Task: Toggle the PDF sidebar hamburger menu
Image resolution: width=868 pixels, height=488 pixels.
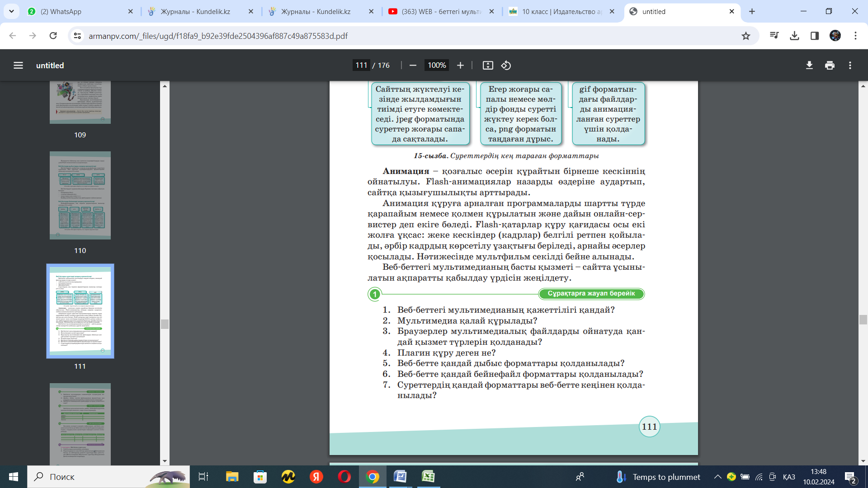Action: point(18,66)
